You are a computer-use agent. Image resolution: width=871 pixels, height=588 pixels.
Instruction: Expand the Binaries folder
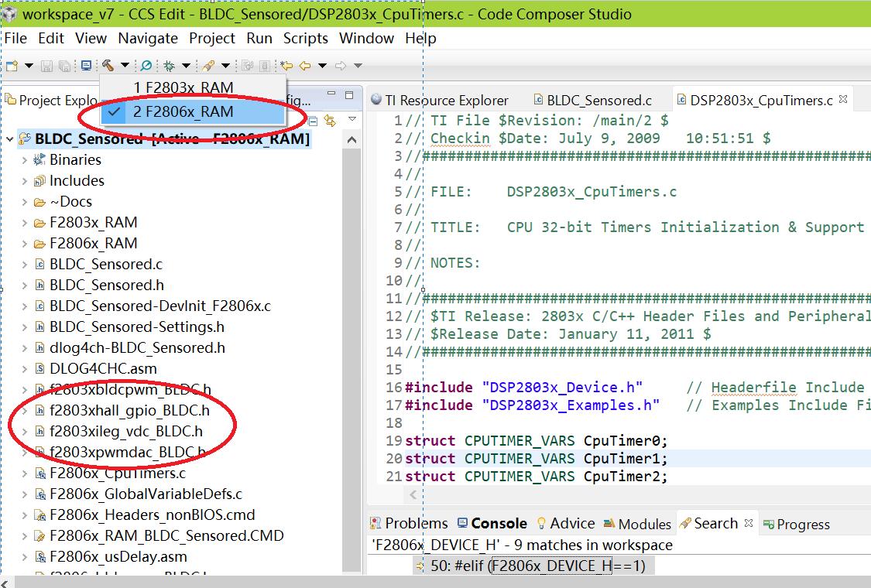click(25, 160)
